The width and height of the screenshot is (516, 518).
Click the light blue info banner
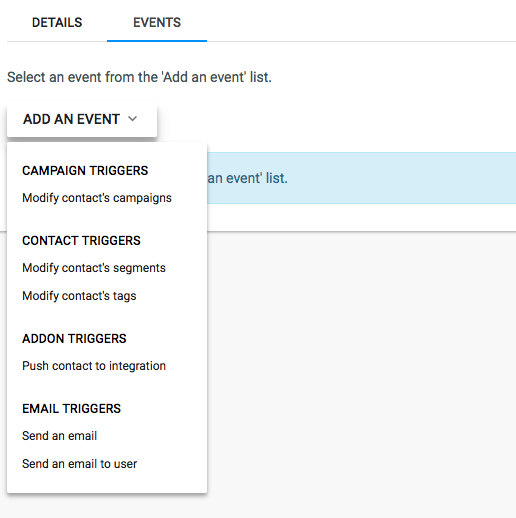(x=361, y=178)
